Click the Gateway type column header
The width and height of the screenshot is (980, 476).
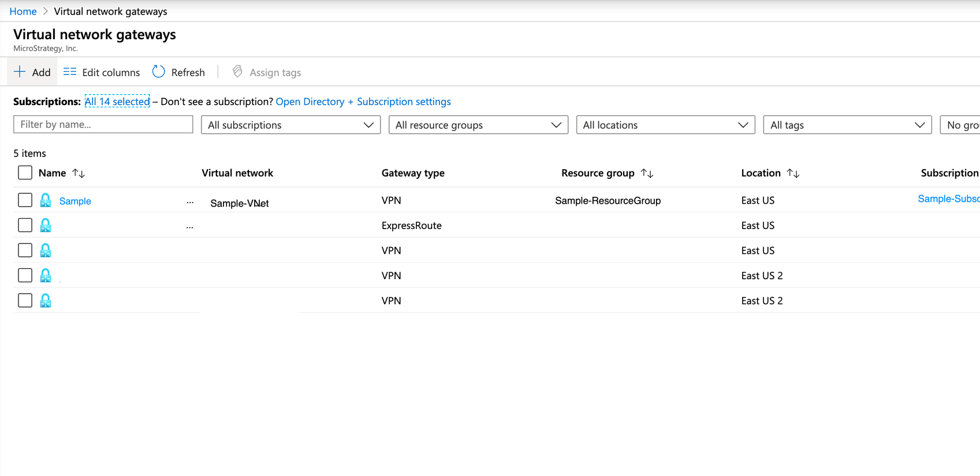pos(413,173)
